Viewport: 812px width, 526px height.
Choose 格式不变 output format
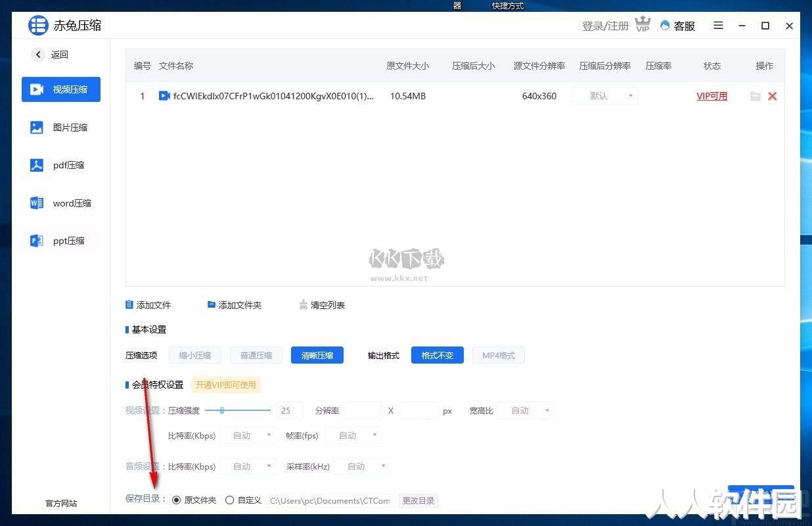[438, 355]
